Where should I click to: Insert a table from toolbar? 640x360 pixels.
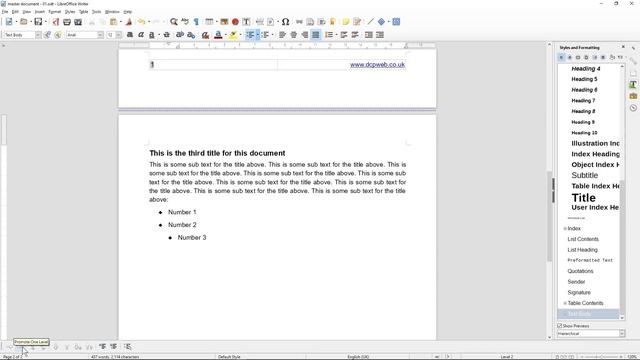point(209,22)
